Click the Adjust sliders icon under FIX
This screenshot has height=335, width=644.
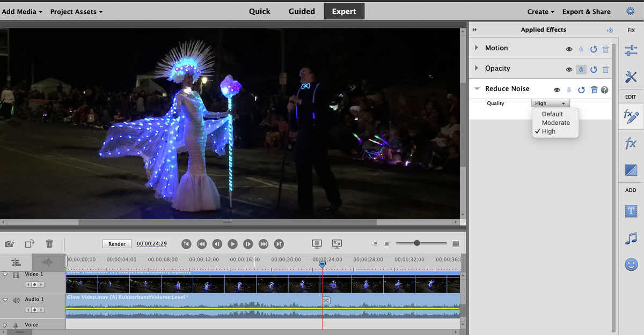click(631, 50)
